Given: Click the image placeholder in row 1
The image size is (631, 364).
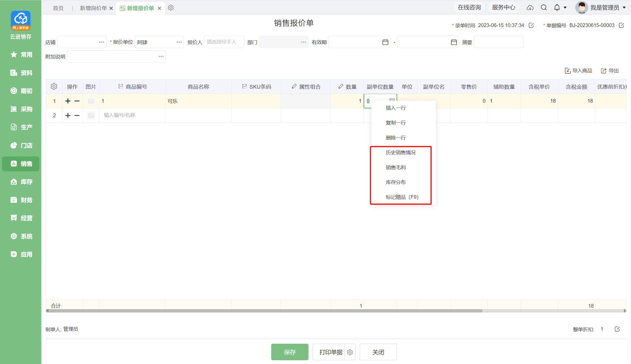Looking at the screenshot, I should (x=91, y=101).
